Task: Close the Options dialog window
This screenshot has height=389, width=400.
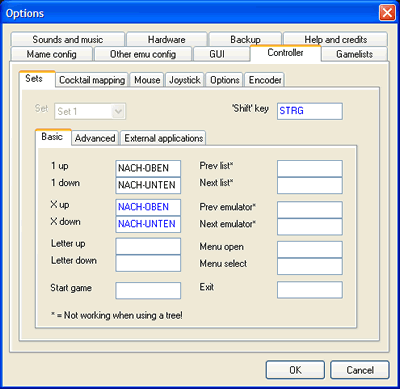Action: [x=387, y=13]
